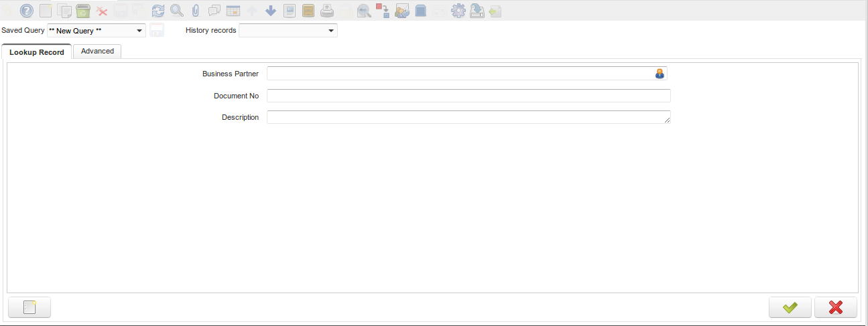Viewport: 868px width, 326px height.
Task: Open the History records dropdown
Action: (x=331, y=31)
